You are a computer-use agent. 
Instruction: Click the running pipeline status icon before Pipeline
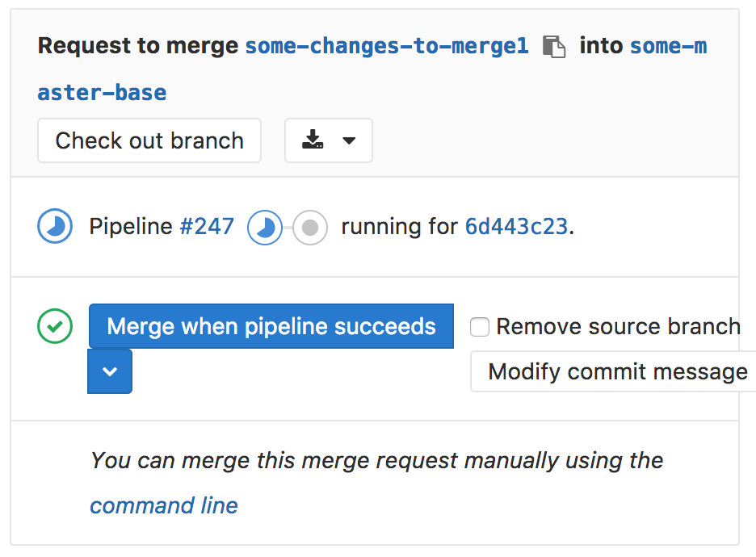(x=56, y=227)
